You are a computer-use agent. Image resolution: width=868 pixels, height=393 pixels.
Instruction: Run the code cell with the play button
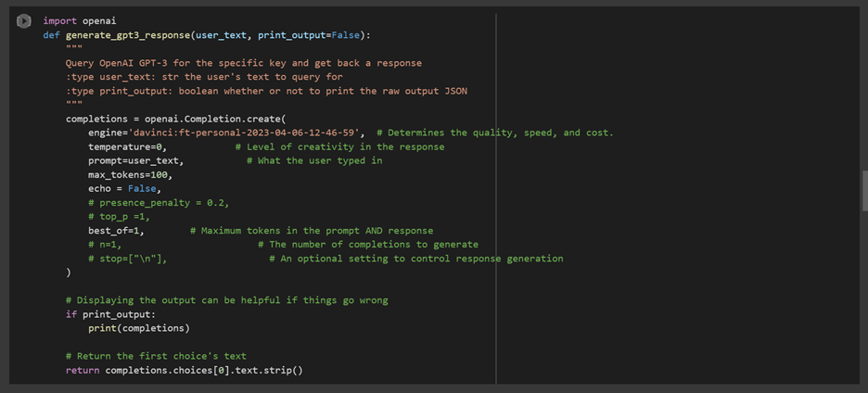coord(23,21)
